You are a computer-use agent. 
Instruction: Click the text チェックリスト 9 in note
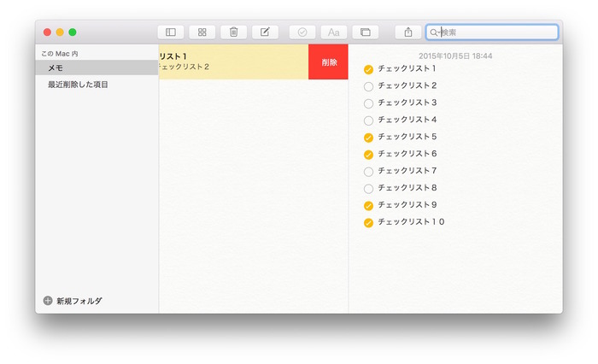coord(407,205)
